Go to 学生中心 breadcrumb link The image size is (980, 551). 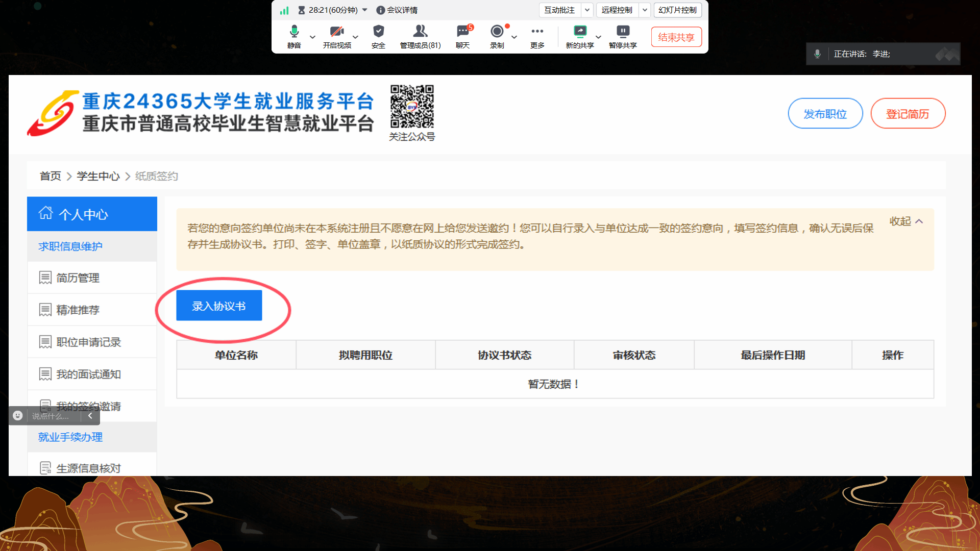coord(98,176)
